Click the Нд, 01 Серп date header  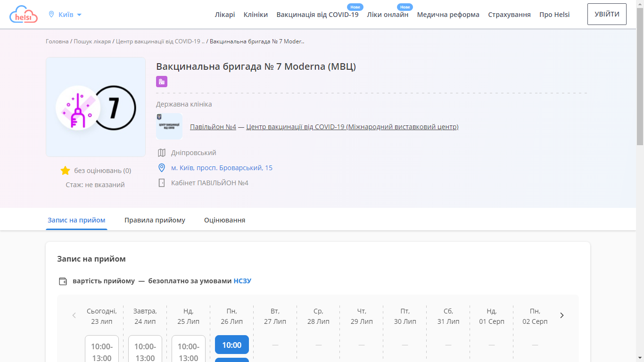pos(492,316)
